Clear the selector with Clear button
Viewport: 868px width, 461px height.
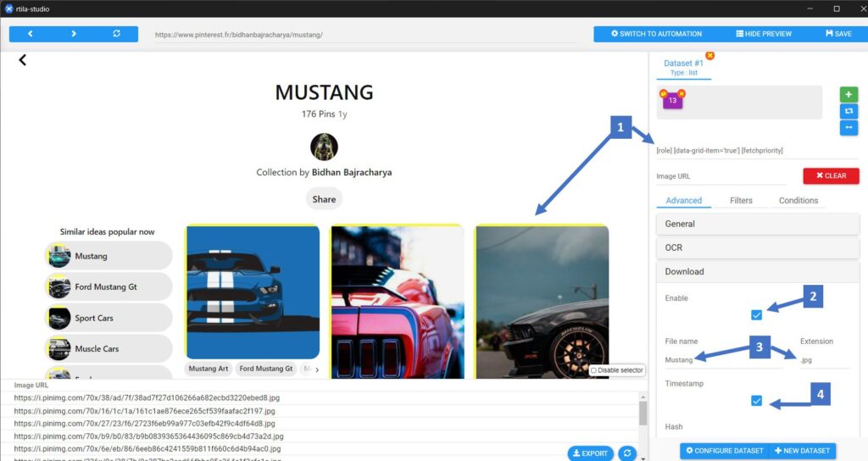point(831,175)
